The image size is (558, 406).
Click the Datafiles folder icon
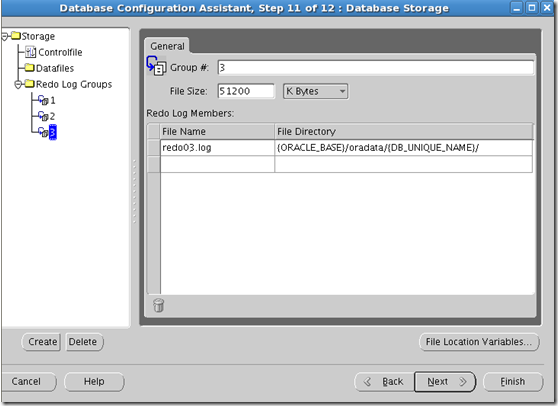point(30,67)
